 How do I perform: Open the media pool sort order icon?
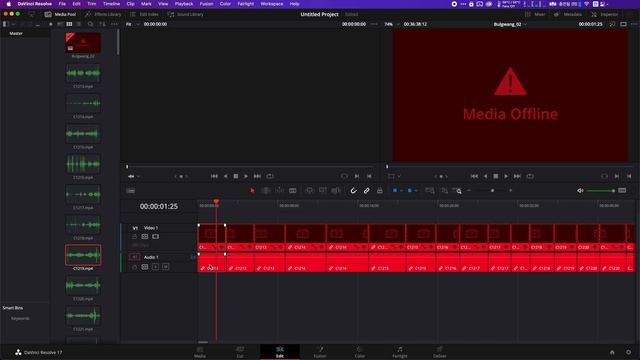(x=102, y=24)
